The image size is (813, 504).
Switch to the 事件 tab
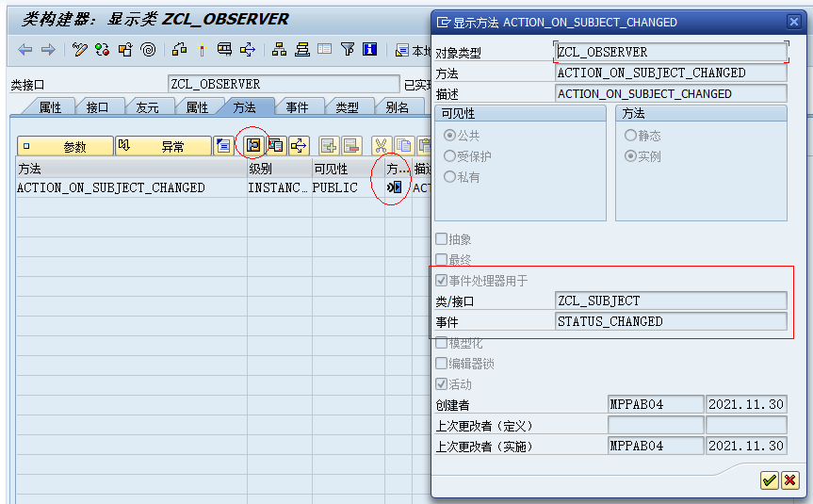pyautogui.click(x=297, y=107)
